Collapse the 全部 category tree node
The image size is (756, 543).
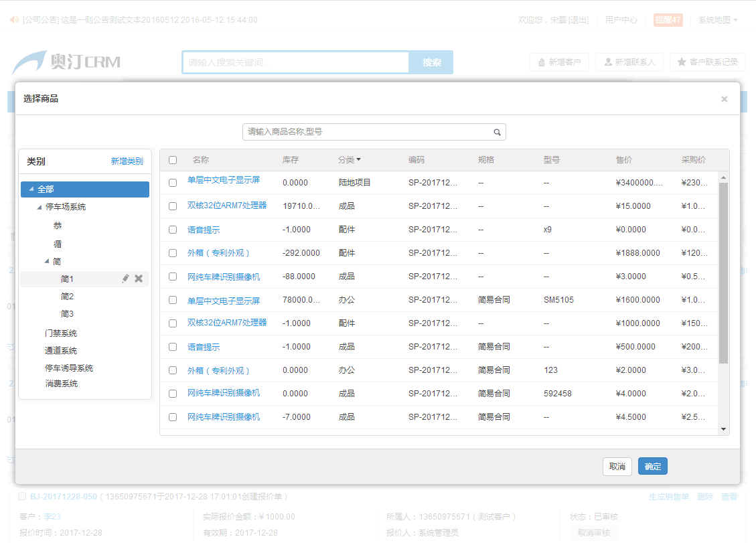(x=31, y=189)
